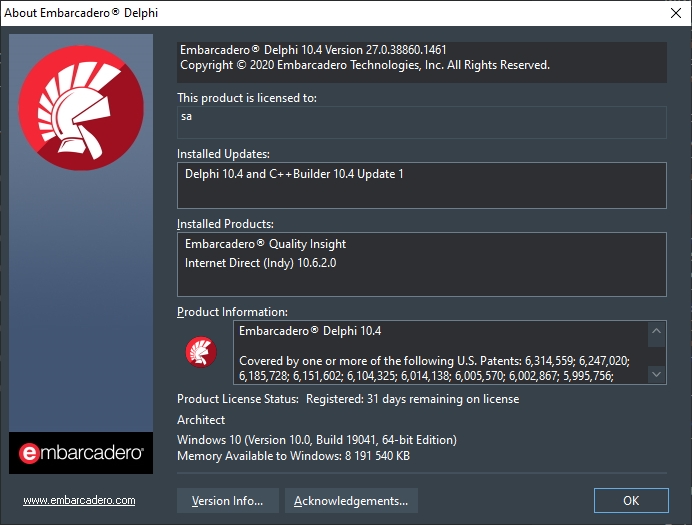Click the 'Copyright © 2020 Embarcadero Technologies' line
The image size is (692, 525).
[365, 65]
